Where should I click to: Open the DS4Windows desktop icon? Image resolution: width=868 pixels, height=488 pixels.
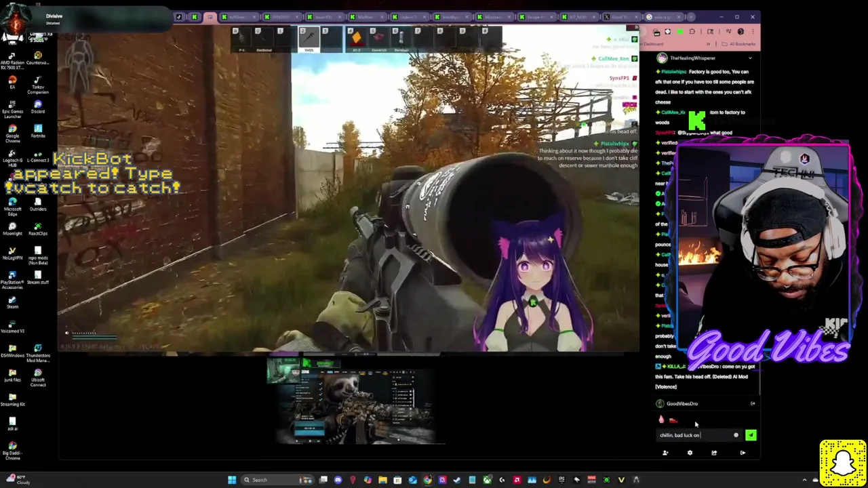click(x=12, y=352)
